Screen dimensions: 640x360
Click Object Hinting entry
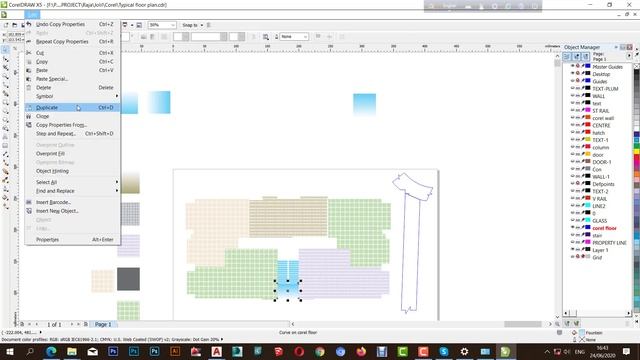[72, 171]
